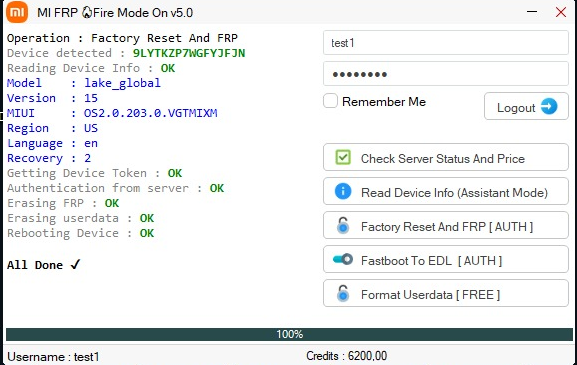The width and height of the screenshot is (577, 365).
Task: Click 'Credits : 6200,00' in status bar
Action: pos(346,356)
